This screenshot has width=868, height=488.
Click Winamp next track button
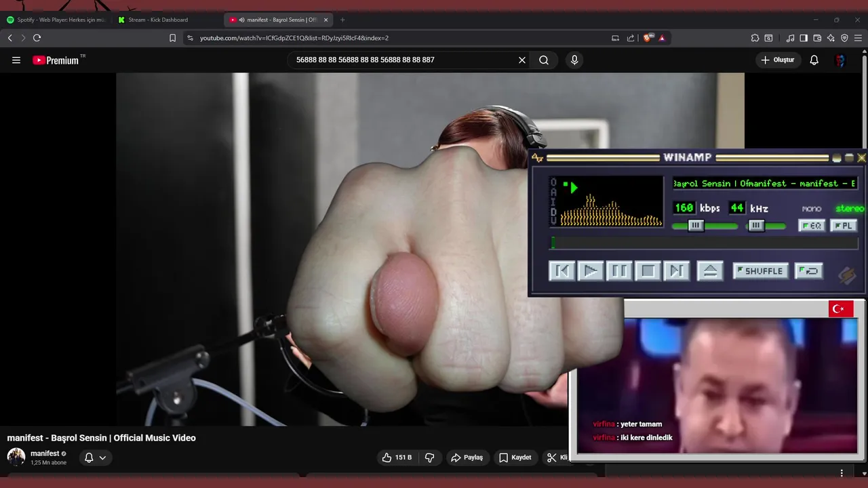click(676, 271)
